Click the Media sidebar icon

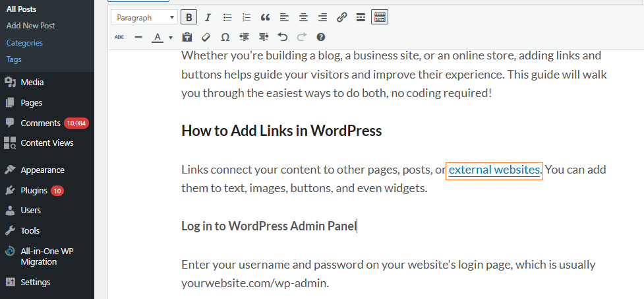tap(10, 83)
